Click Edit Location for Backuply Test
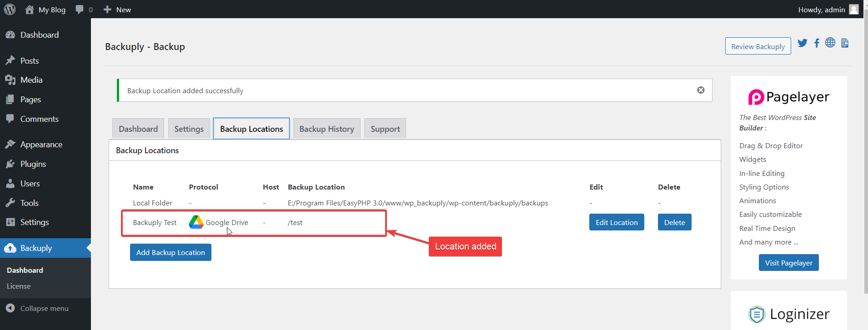Viewport: 868px width, 330px height. pyautogui.click(x=617, y=222)
